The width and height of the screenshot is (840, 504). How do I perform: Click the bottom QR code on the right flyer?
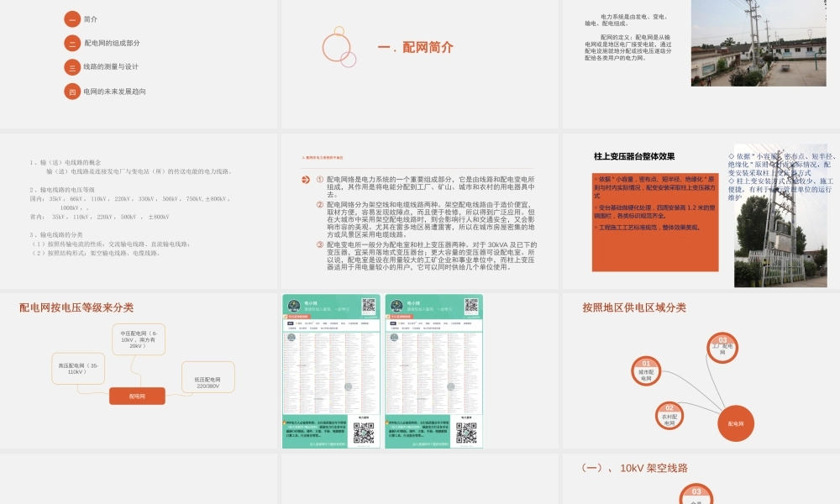pyautogui.click(x=466, y=432)
